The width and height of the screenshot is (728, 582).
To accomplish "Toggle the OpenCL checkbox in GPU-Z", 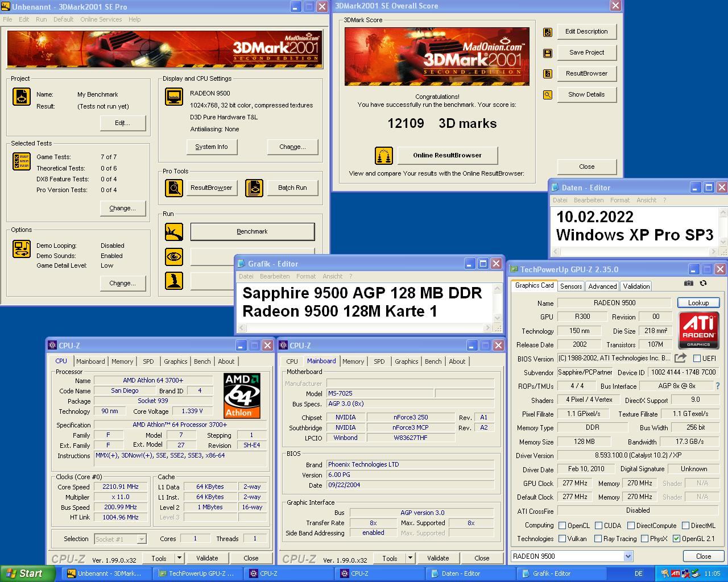I will coord(562,526).
